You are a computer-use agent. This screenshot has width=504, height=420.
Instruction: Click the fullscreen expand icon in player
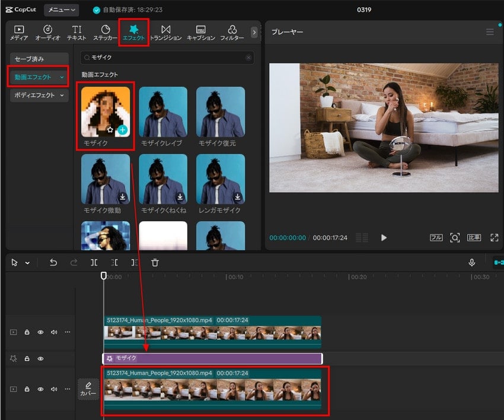pyautogui.click(x=494, y=237)
